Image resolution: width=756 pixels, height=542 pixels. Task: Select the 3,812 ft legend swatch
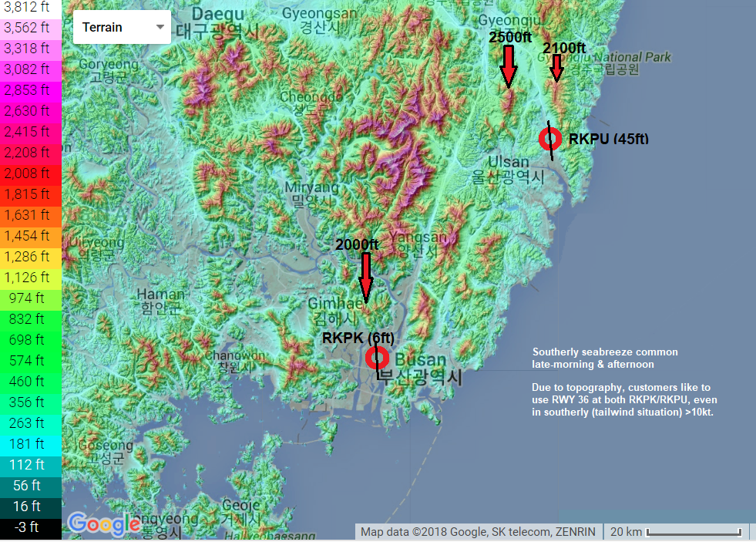coord(30,8)
